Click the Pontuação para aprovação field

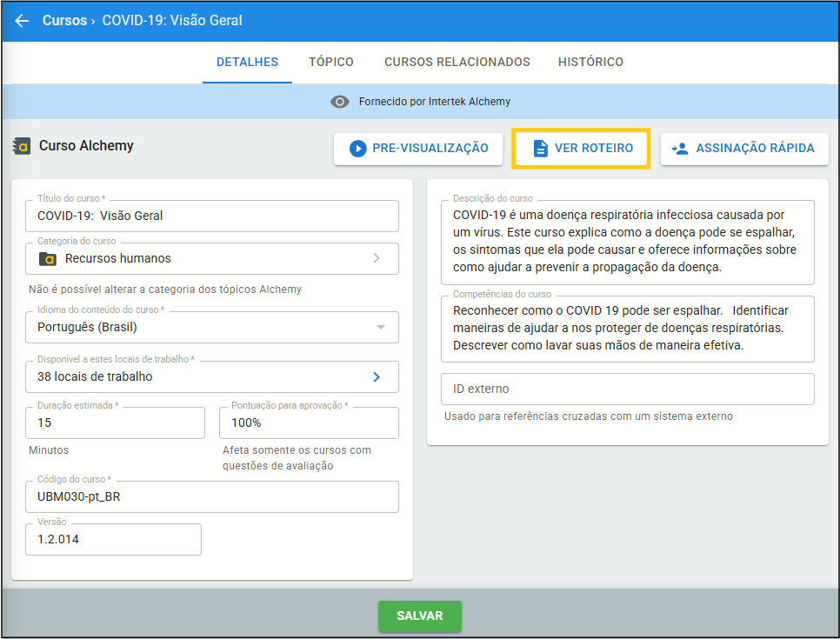tap(309, 423)
